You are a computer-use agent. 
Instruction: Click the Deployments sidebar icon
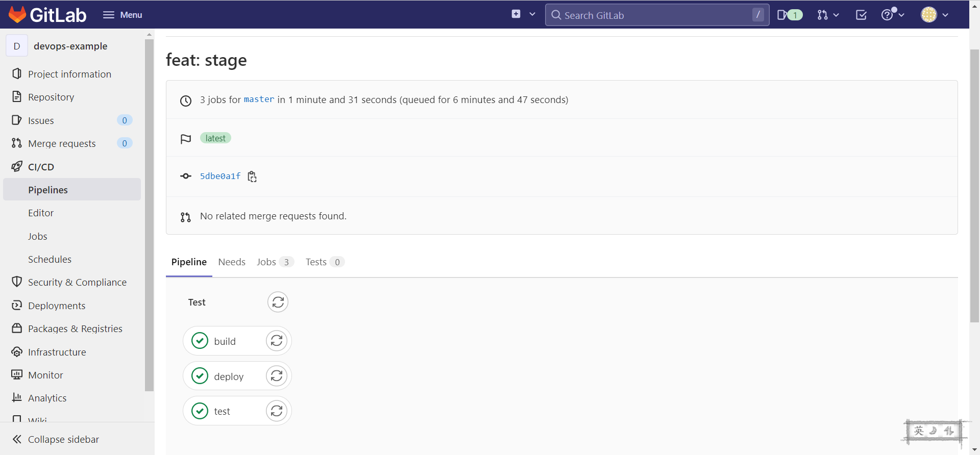pyautogui.click(x=17, y=305)
